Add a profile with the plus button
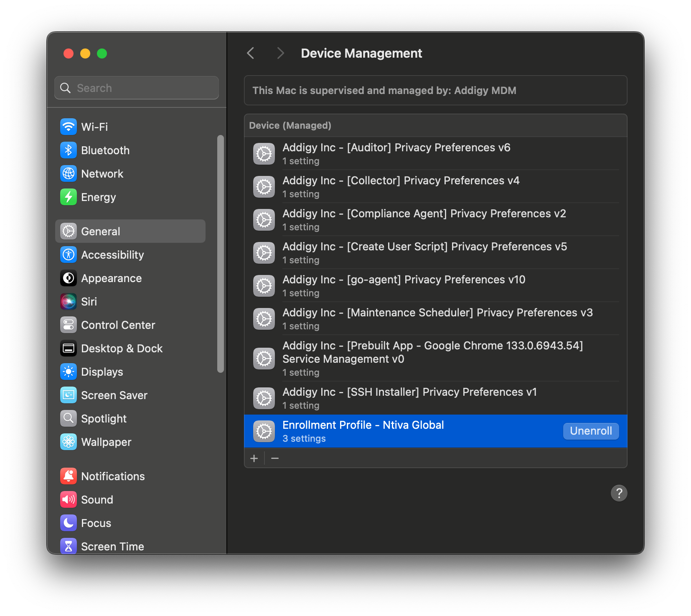Viewport: 691px width, 616px height. pos(254,458)
